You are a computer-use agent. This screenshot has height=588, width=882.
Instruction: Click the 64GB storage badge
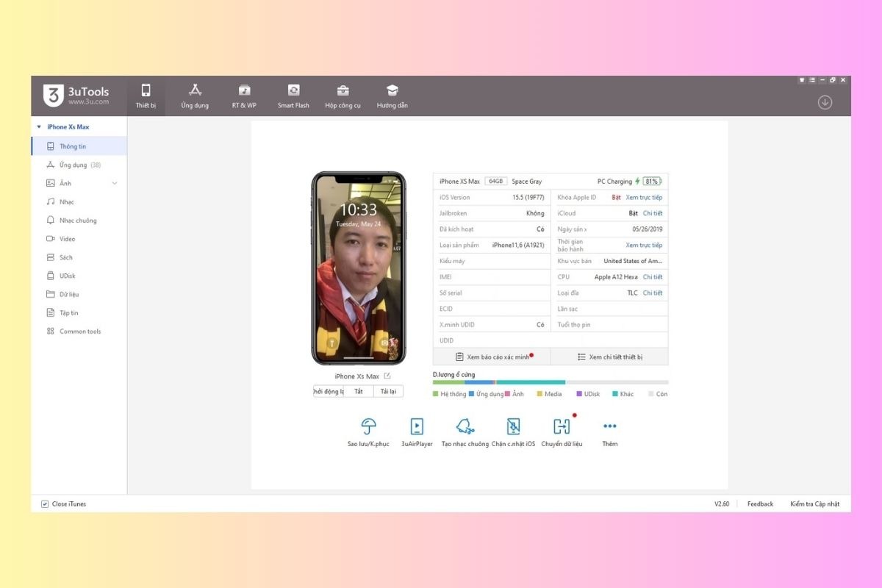496,182
